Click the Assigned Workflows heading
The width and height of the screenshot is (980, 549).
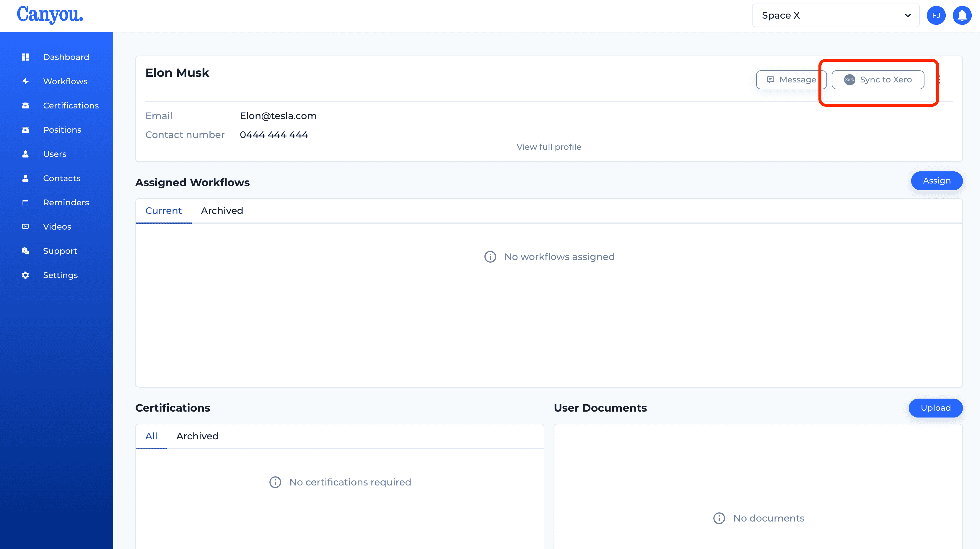(193, 183)
